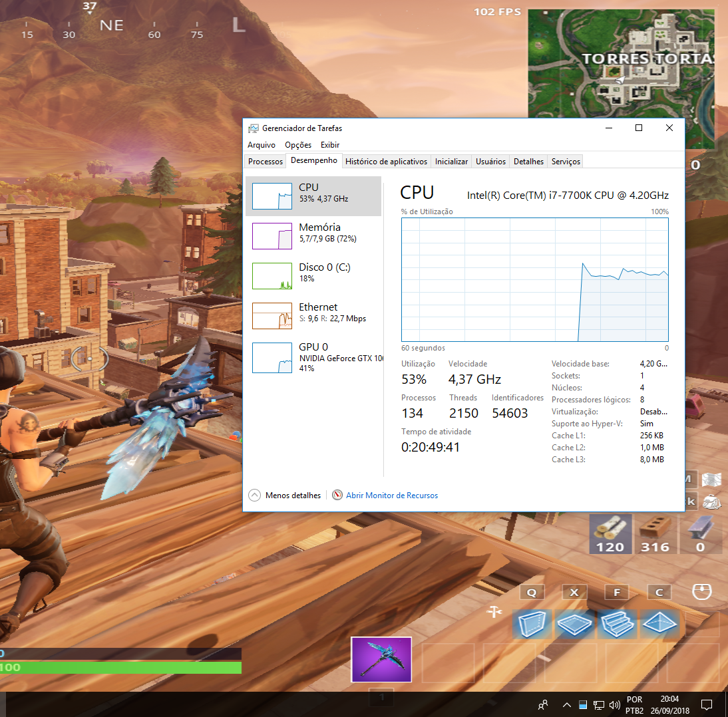This screenshot has height=717, width=728.
Task: Open the Serviços tab
Action: point(566,162)
